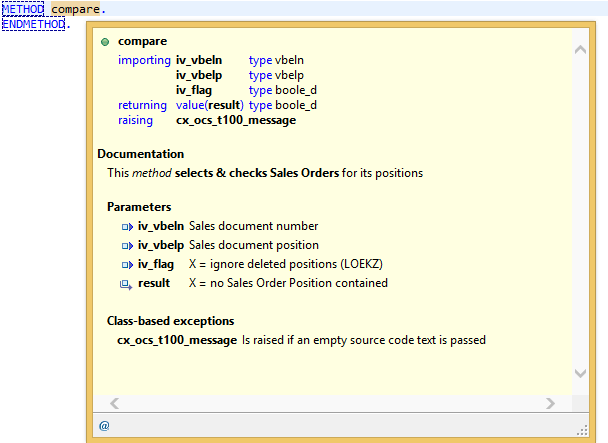Click the green method icon beside compare
608x443 pixels.
pyautogui.click(x=105, y=42)
